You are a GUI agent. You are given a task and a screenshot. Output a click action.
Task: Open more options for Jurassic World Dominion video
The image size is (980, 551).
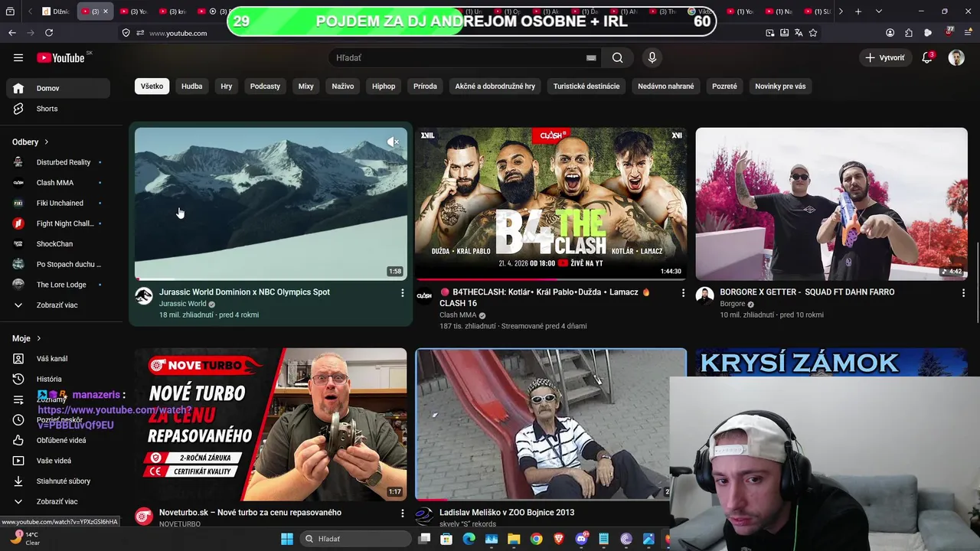(x=403, y=293)
